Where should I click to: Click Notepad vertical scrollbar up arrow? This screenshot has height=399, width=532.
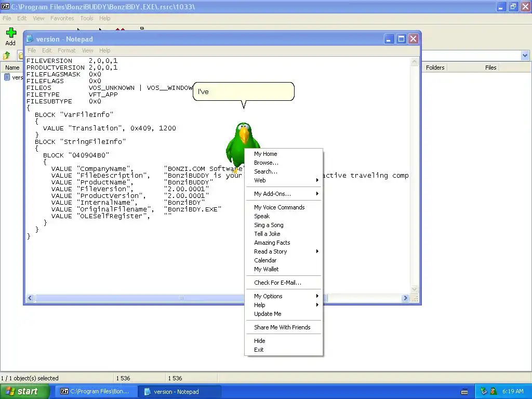tap(414, 61)
